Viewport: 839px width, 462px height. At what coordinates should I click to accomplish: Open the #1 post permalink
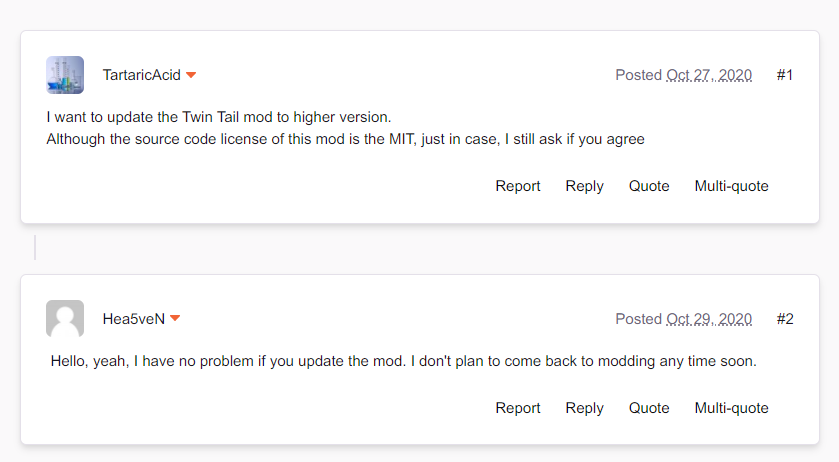pos(784,75)
